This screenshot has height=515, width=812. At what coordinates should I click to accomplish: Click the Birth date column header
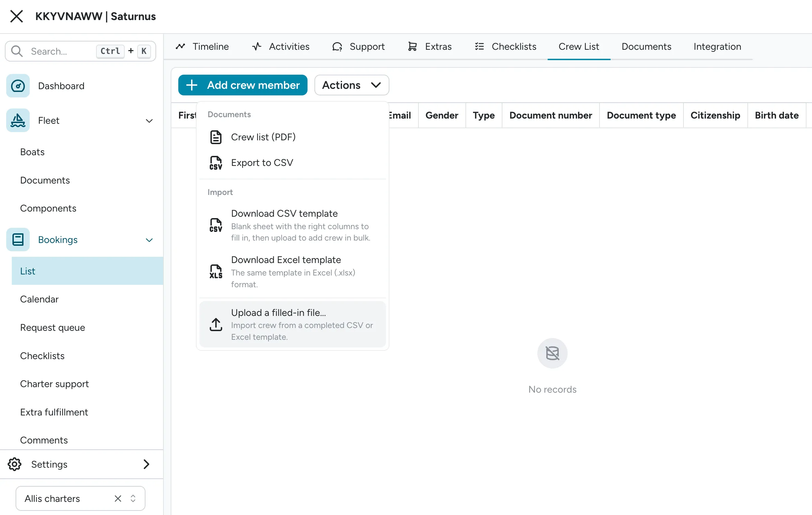click(777, 115)
